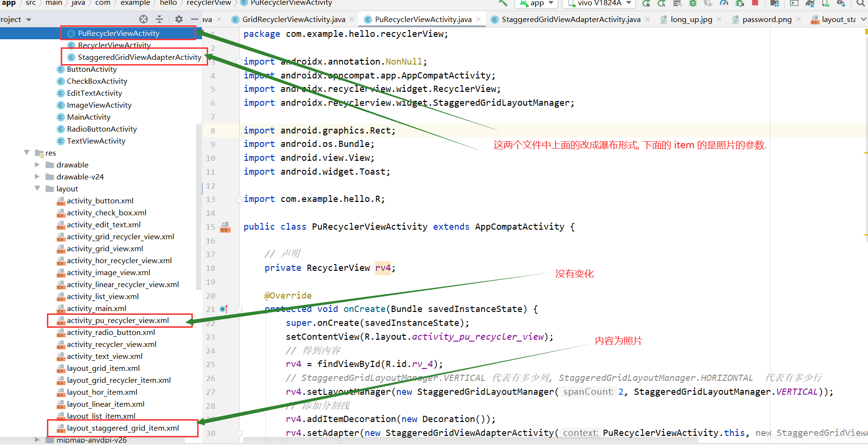Collapse the res folder
Image resolution: width=868 pixels, height=445 pixels.
27,153
